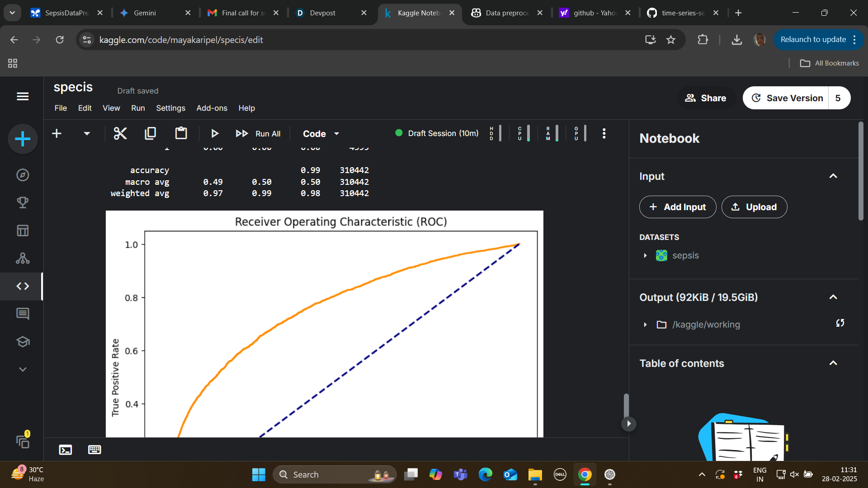This screenshot has width=868, height=488.
Task: Open Competitions trophy icon in sidebar
Action: pyautogui.click(x=23, y=203)
